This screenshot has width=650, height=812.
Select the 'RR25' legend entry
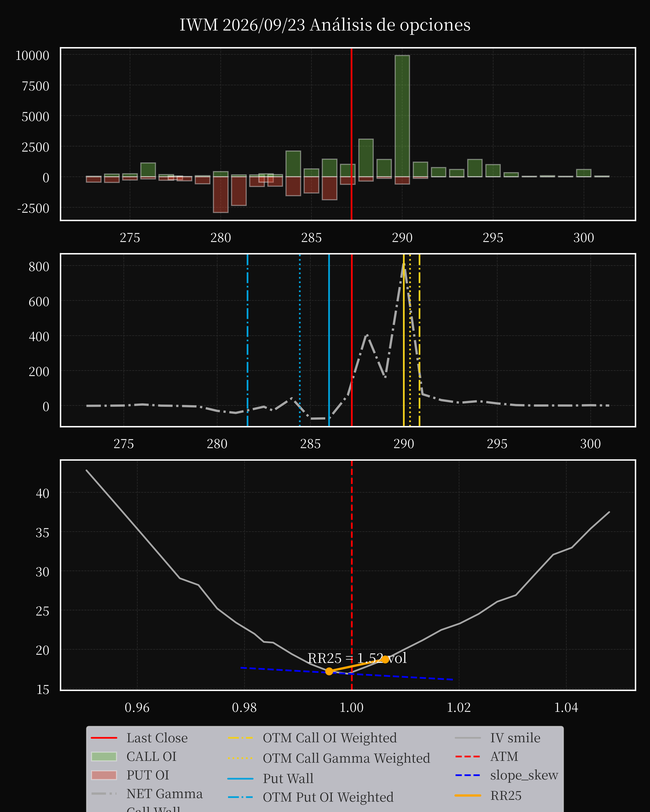(488, 795)
